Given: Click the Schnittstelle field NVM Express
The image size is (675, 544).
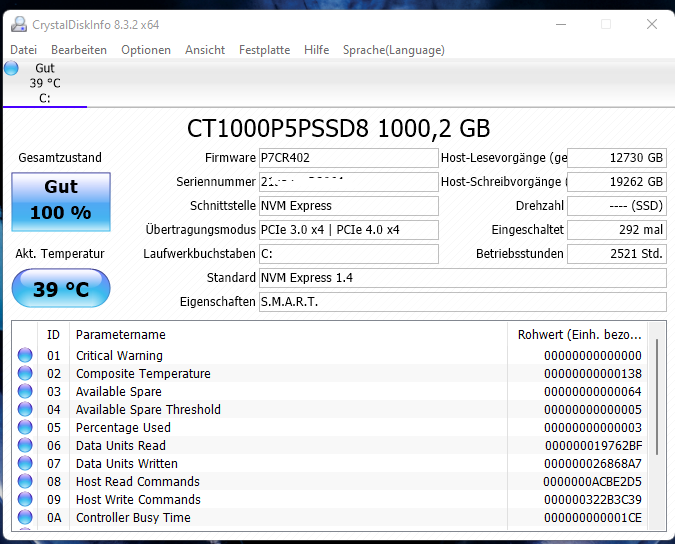Looking at the screenshot, I should [x=349, y=206].
